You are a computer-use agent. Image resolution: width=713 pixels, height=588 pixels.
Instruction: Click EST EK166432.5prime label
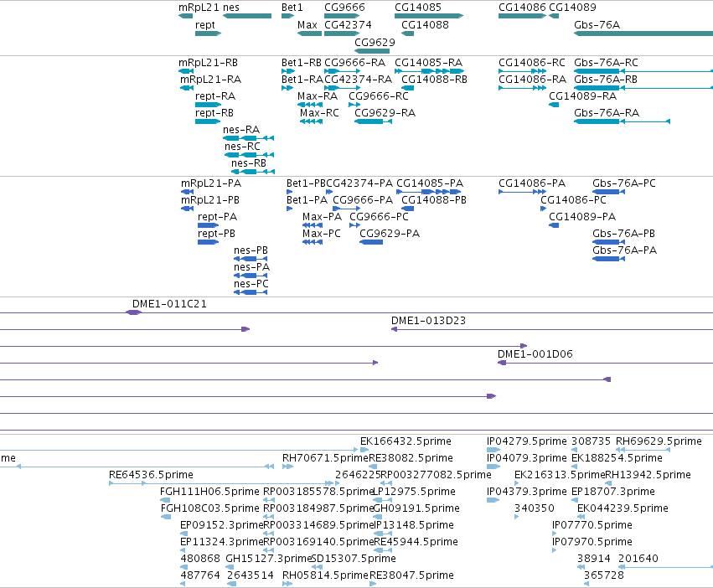click(x=406, y=441)
